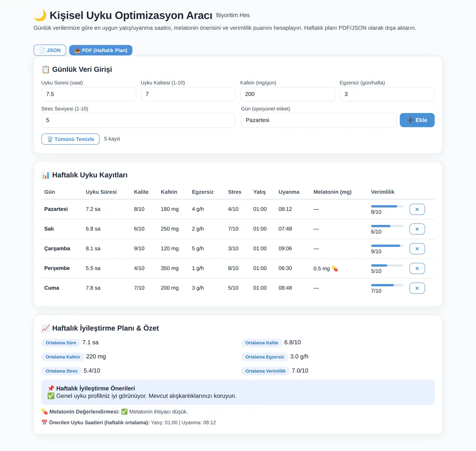Focus the Uyku Süresi (saat) input
The image size is (476, 451).
click(x=89, y=94)
